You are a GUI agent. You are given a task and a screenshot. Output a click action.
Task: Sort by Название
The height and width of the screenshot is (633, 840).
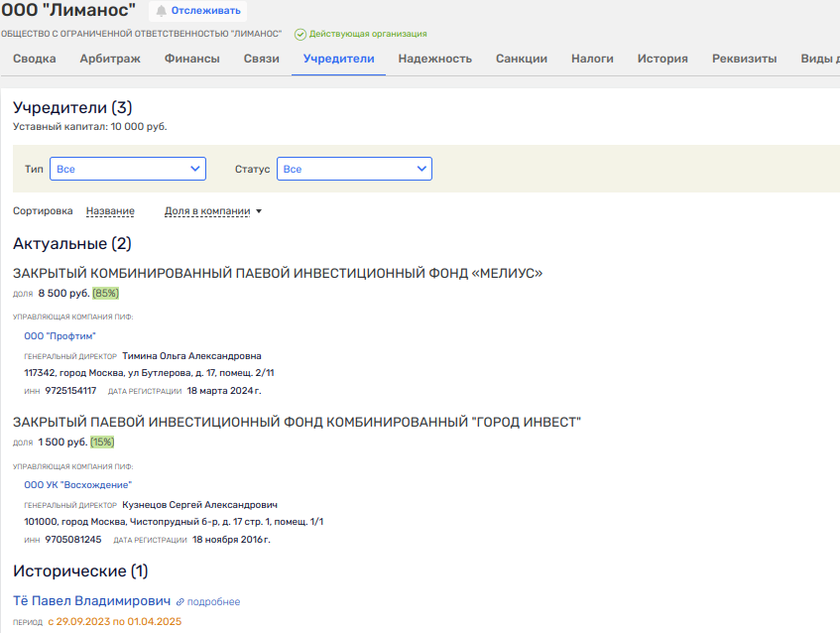click(x=110, y=211)
